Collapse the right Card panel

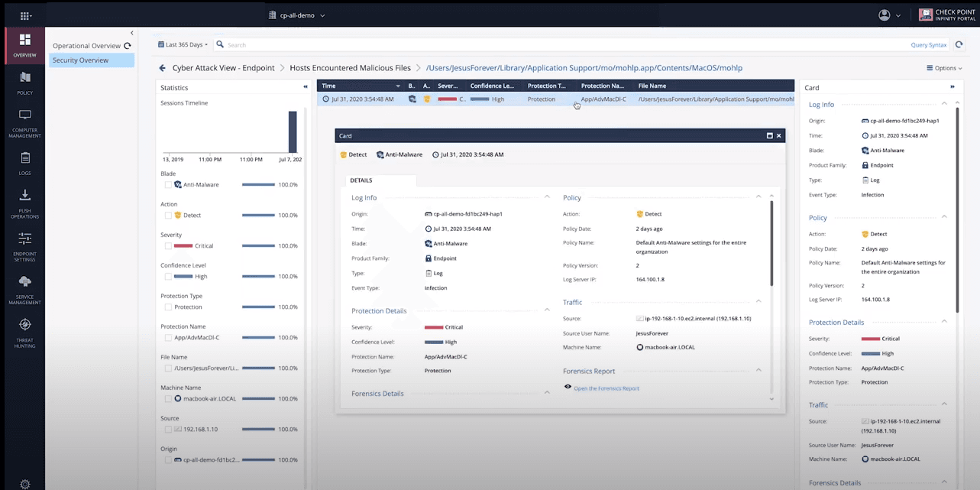pos(952,87)
